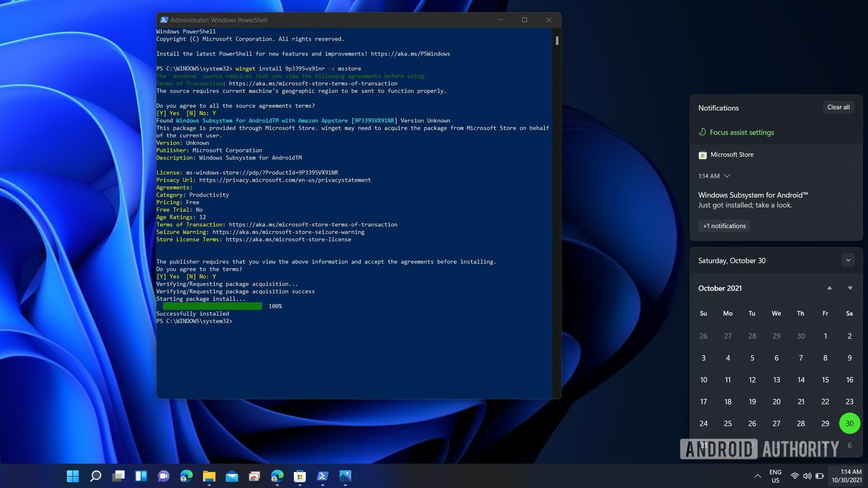Click the Saturday, October 30 date header
Screen dimensions: 868x488
coord(731,261)
